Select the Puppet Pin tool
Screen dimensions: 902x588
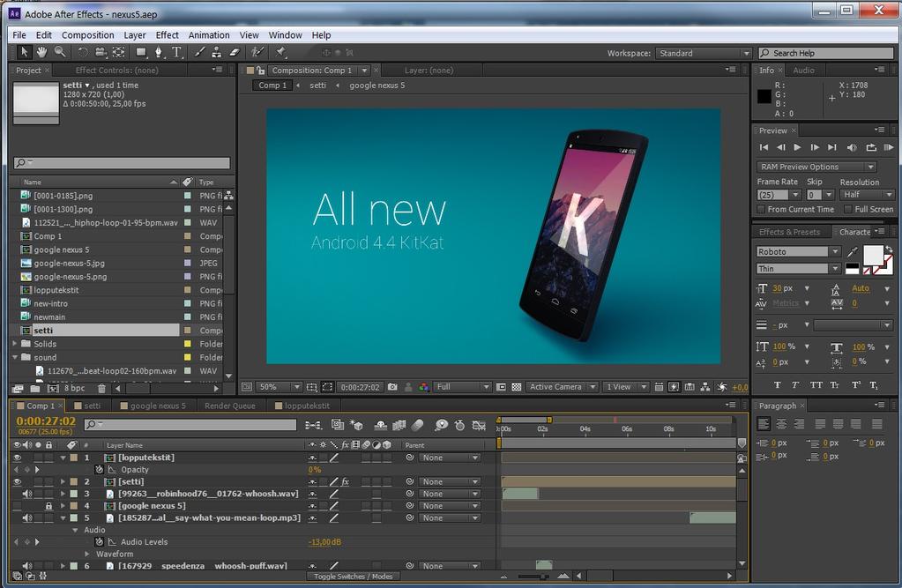(x=280, y=52)
